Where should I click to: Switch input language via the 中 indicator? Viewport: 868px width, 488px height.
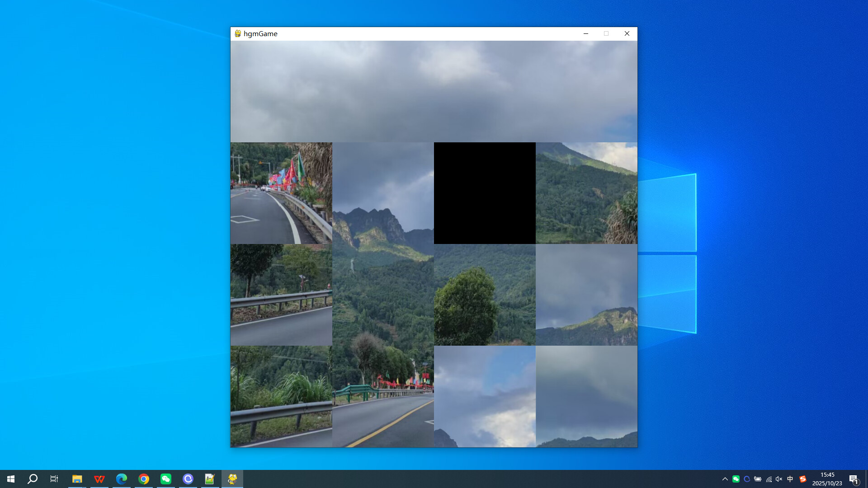point(790,479)
